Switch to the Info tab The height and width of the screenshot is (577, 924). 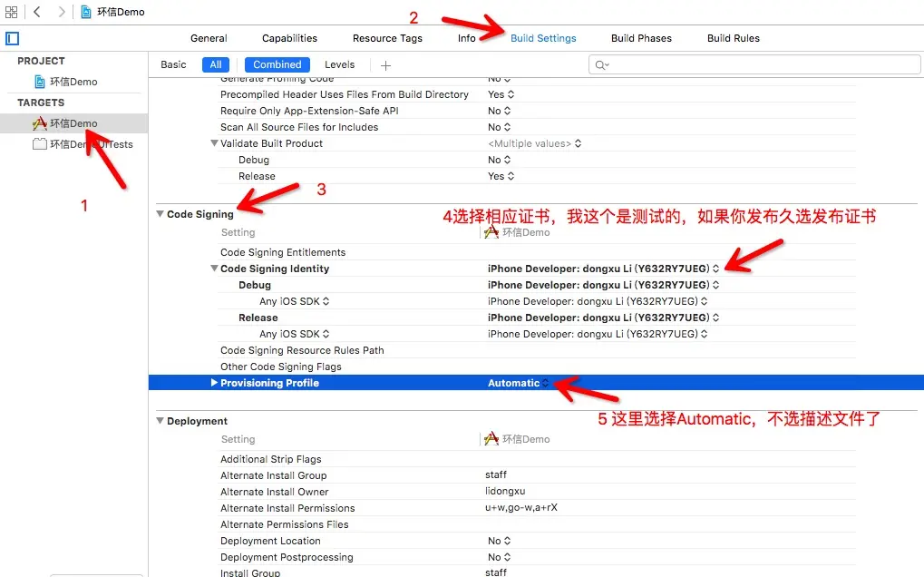(466, 38)
